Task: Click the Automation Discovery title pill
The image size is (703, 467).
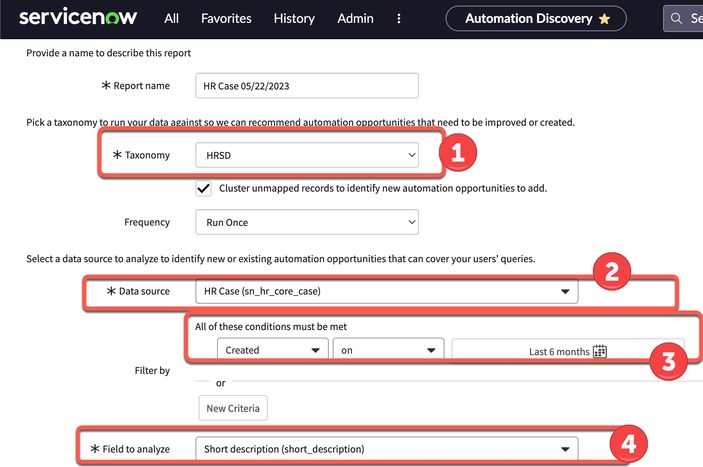Action: [536, 18]
